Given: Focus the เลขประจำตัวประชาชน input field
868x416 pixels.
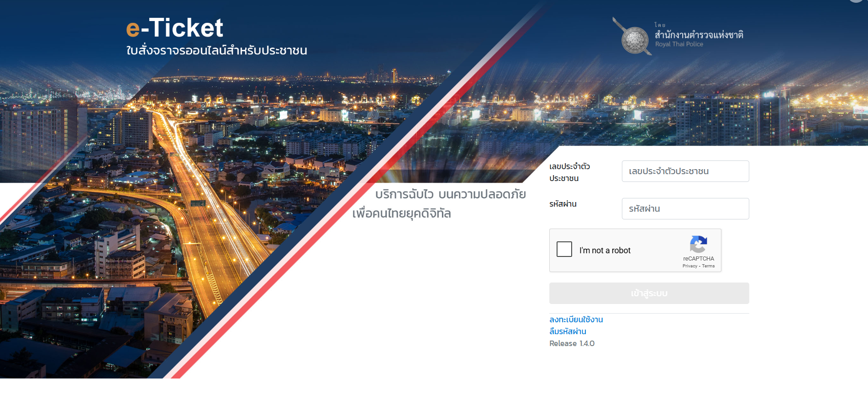Looking at the screenshot, I should (685, 171).
